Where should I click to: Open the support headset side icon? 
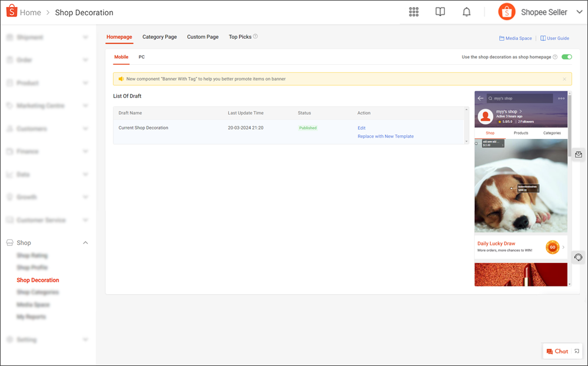coord(579,257)
